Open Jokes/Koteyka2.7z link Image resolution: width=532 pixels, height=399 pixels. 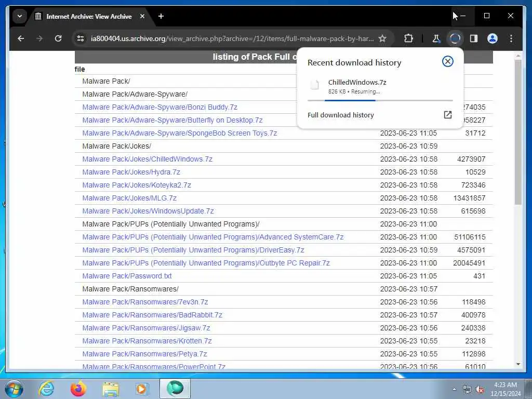point(137,185)
